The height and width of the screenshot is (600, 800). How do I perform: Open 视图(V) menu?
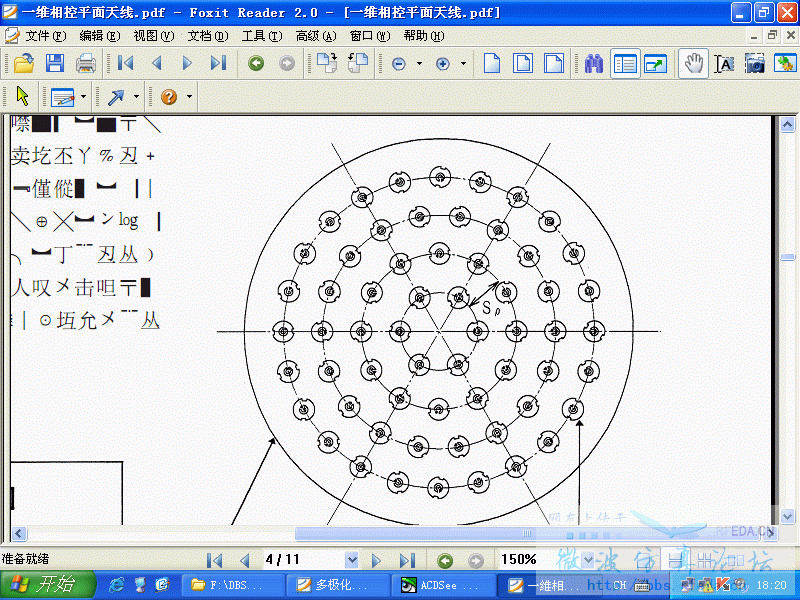click(x=154, y=36)
